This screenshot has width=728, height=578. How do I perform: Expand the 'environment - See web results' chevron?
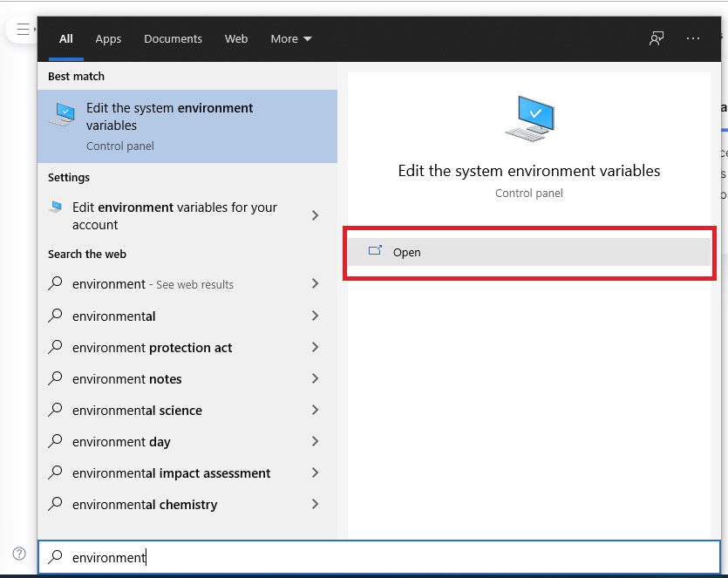tap(316, 283)
